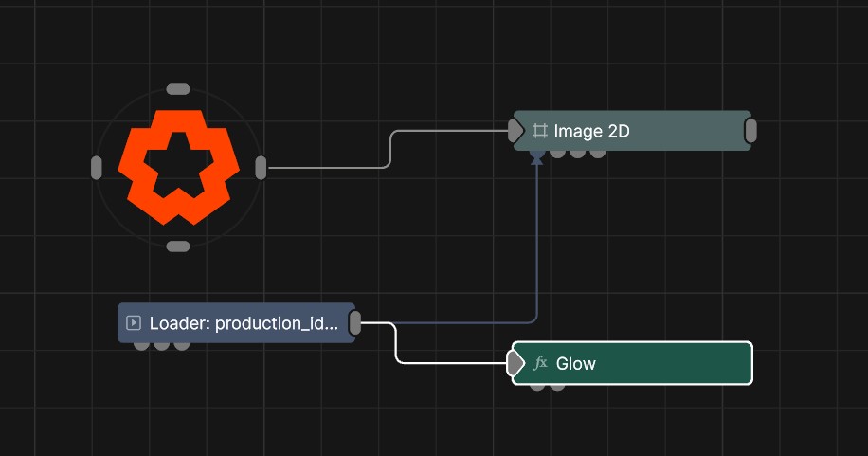Click the left port of the root node

point(97,168)
